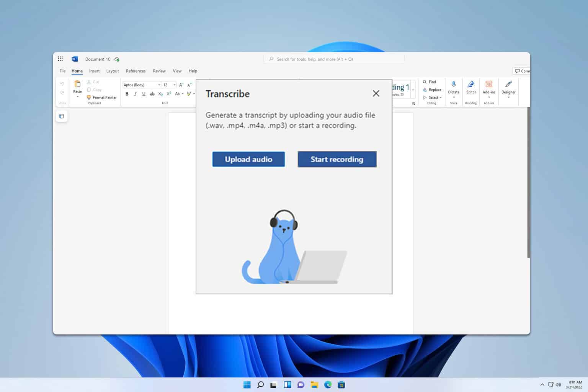Image resolution: width=588 pixels, height=392 pixels.
Task: Switch to the View tab
Action: [x=177, y=71]
